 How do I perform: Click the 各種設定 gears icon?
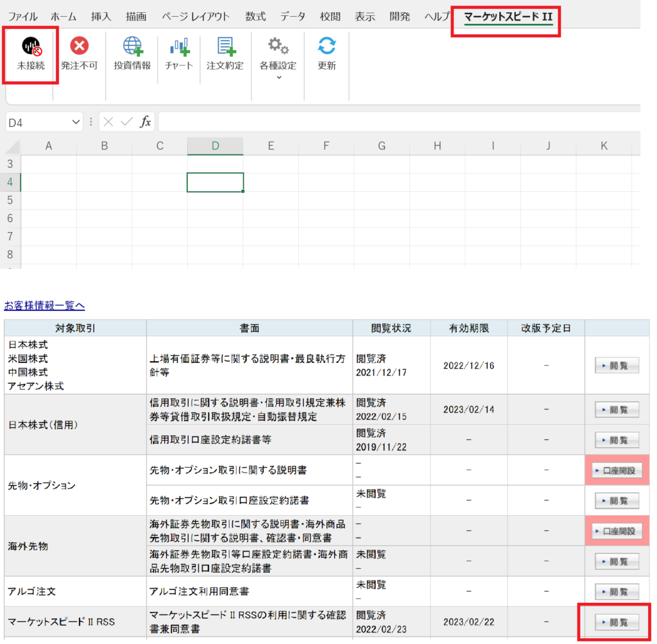pyautogui.click(x=278, y=46)
